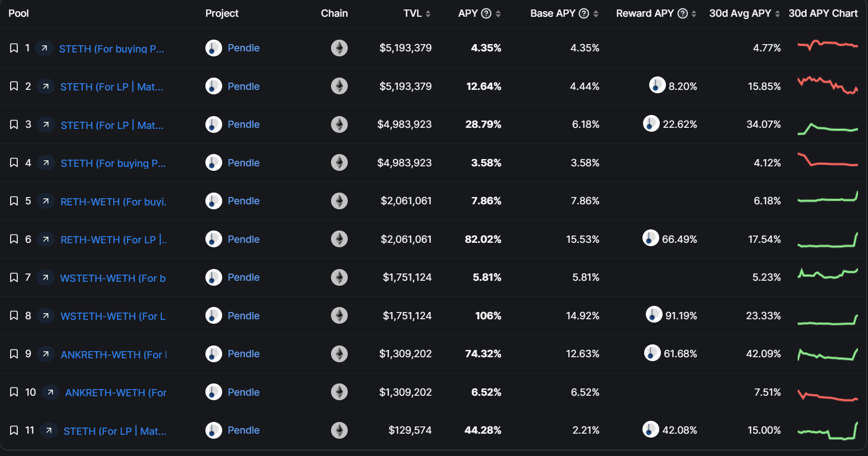Click 30d APY chart sparkline for row 11

pyautogui.click(x=828, y=430)
